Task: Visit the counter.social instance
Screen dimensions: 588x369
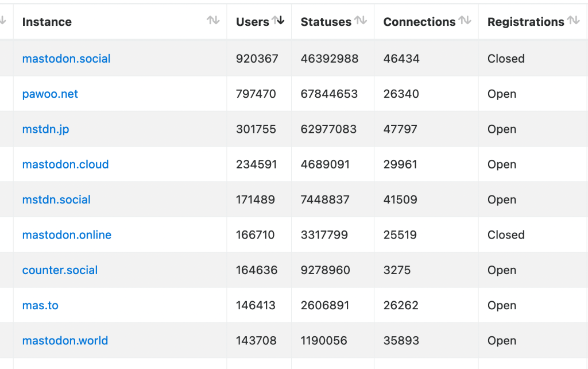Action: tap(60, 270)
